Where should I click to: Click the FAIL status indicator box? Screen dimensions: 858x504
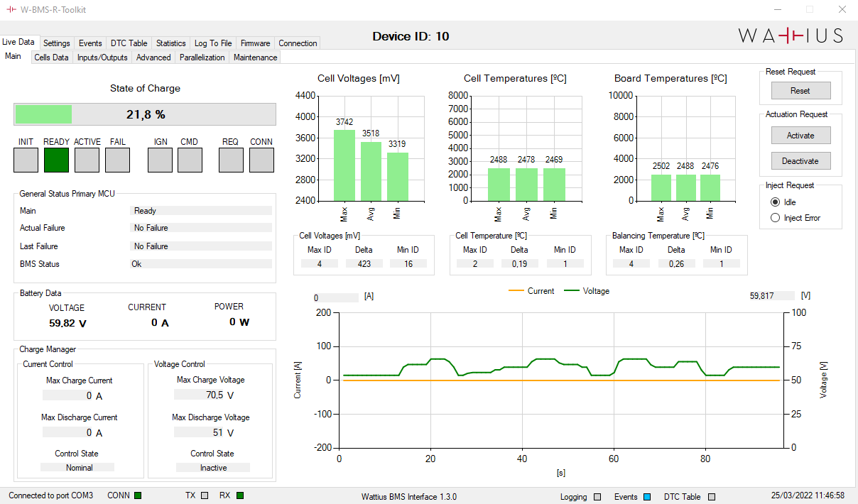pyautogui.click(x=117, y=160)
